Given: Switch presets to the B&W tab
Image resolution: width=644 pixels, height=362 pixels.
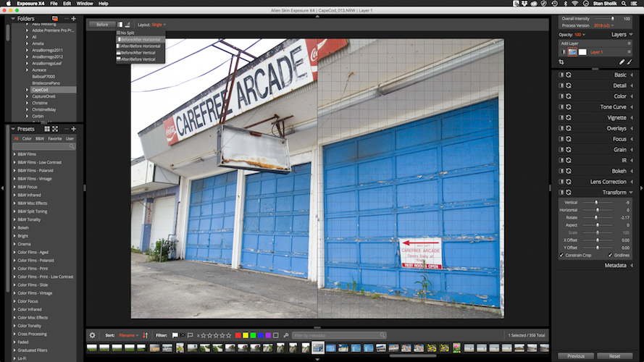Looking at the screenshot, I should pos(40,139).
